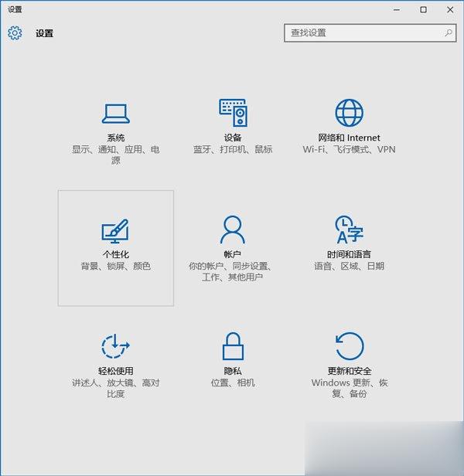Click the magnifier search icon
Image resolution: width=464 pixels, height=476 pixels.
click(x=449, y=32)
